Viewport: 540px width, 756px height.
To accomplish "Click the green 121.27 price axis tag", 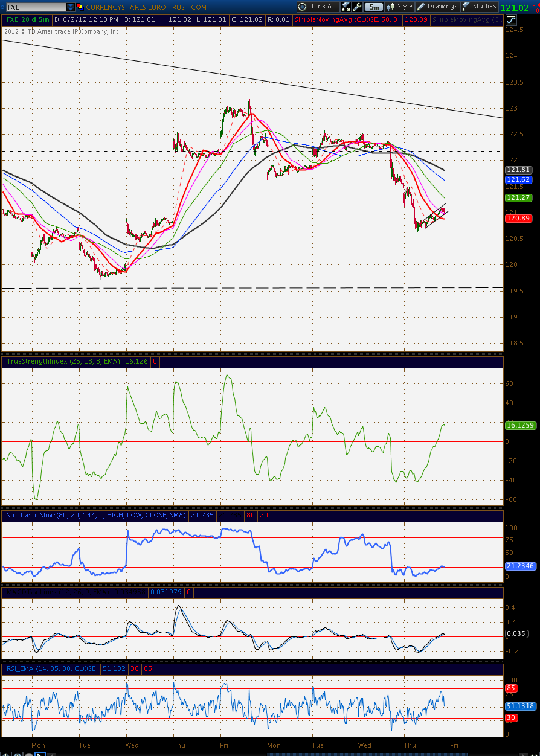I will point(519,197).
